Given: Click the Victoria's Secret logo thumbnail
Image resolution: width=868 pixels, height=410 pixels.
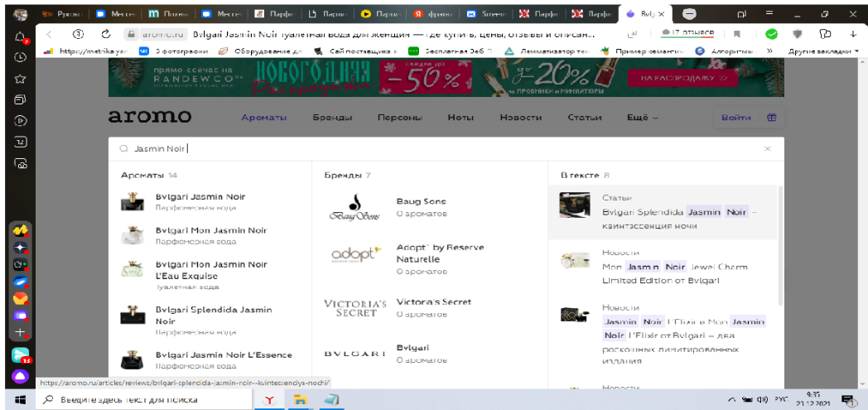Looking at the screenshot, I should click(x=354, y=308).
